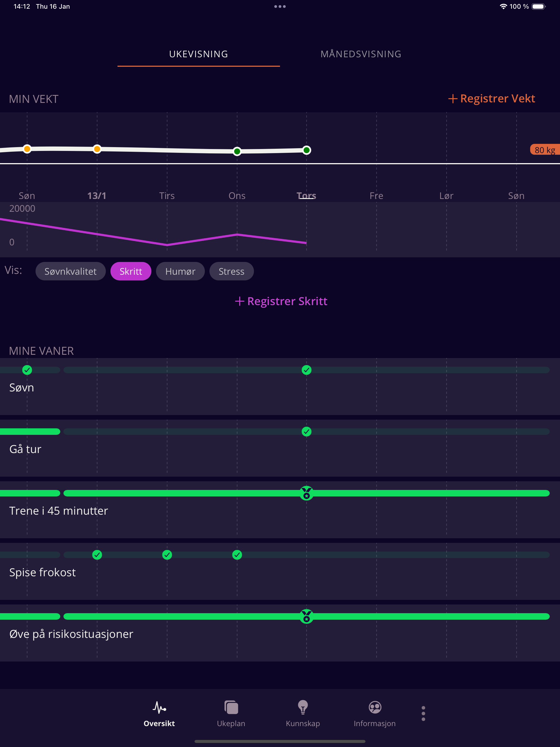
Task: Select the Humør filter chip
Action: click(180, 271)
